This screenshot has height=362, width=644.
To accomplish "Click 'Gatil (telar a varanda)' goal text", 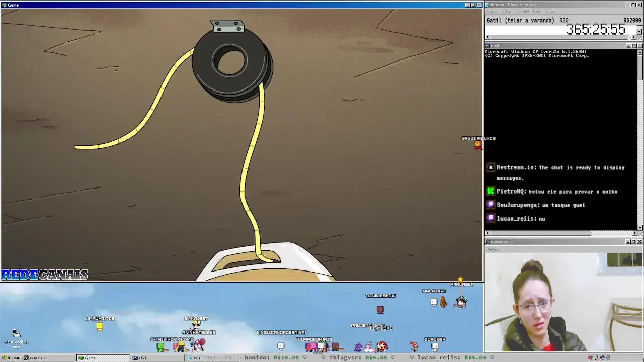I will click(x=520, y=20).
